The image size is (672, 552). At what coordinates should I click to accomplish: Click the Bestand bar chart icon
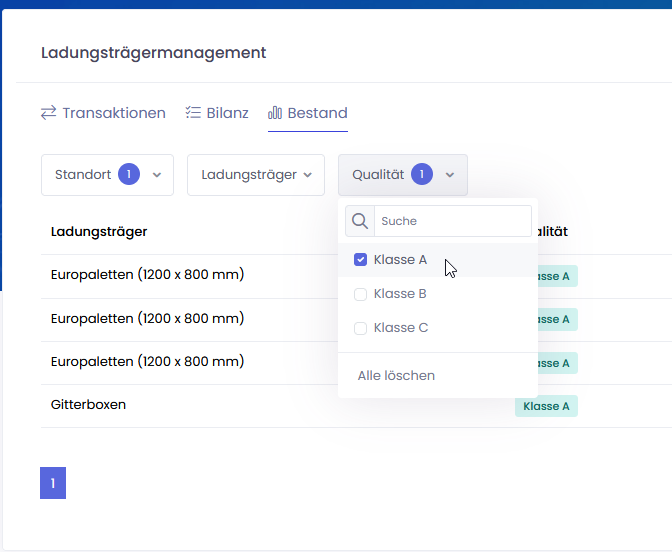click(x=275, y=113)
